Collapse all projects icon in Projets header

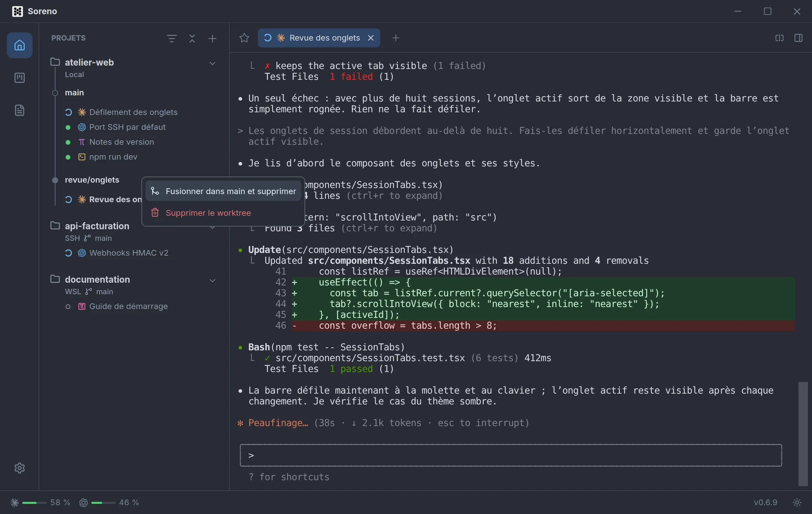point(192,38)
